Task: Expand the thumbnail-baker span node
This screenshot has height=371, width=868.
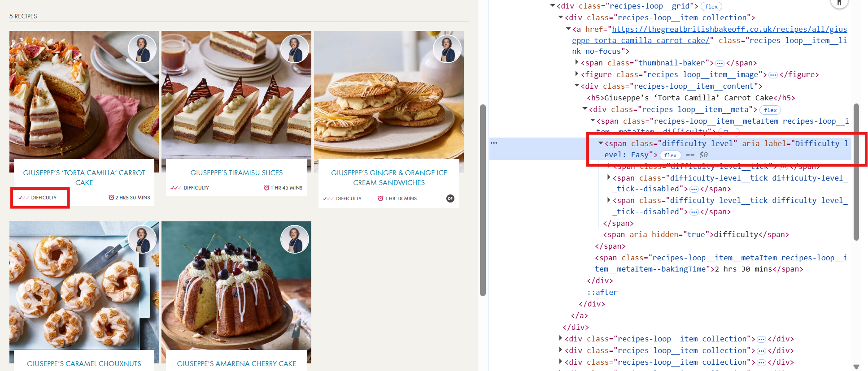Action: pyautogui.click(x=577, y=62)
